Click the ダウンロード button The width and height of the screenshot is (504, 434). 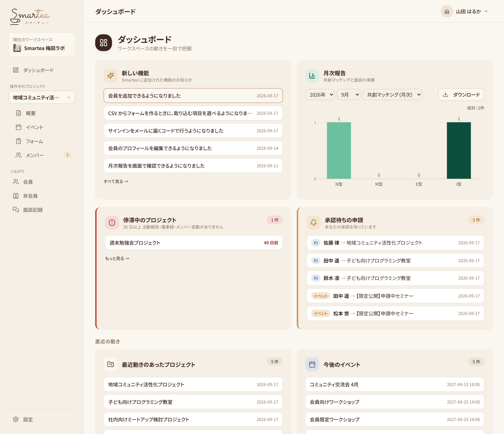point(461,95)
